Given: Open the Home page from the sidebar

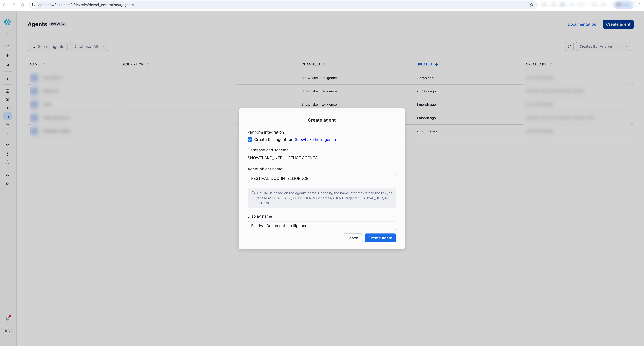Looking at the screenshot, I should click(7, 47).
